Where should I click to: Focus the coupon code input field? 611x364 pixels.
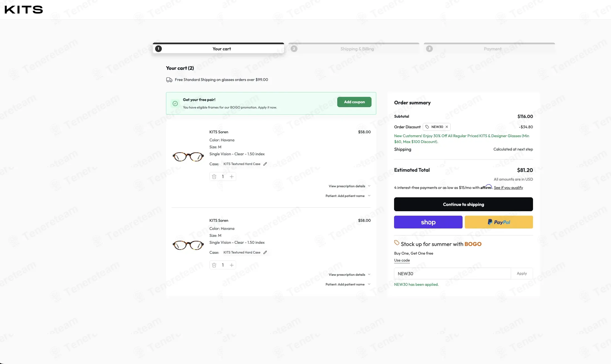click(x=452, y=274)
